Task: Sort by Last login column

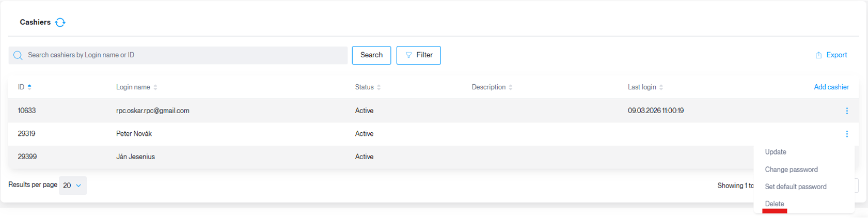Action: point(661,87)
